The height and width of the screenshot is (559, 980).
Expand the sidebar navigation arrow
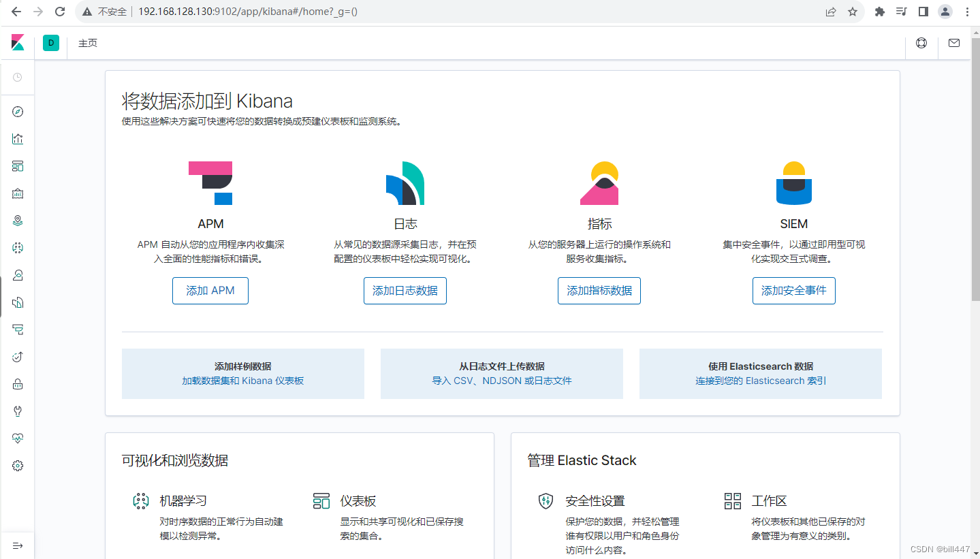[18, 545]
